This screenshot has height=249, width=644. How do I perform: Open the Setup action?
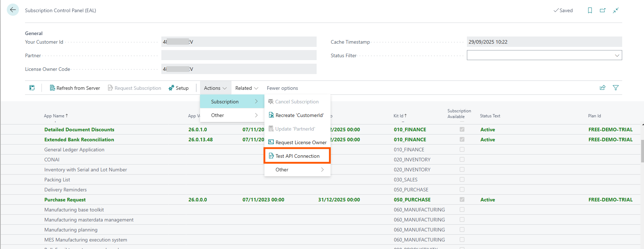click(179, 88)
